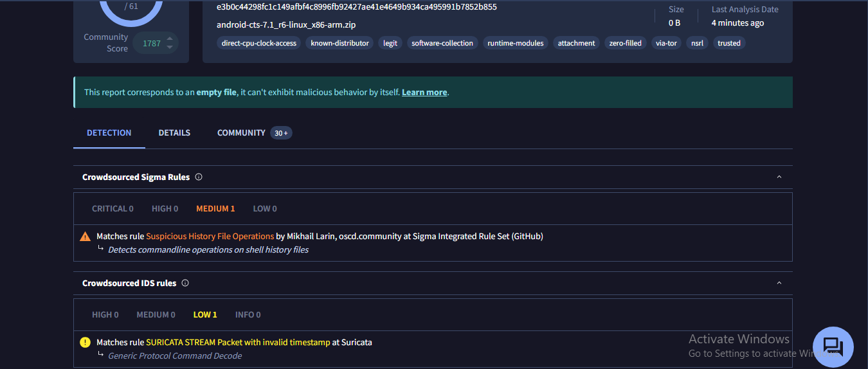Select the LOW 0 Sigma filter
The image size is (868, 369).
tap(265, 209)
